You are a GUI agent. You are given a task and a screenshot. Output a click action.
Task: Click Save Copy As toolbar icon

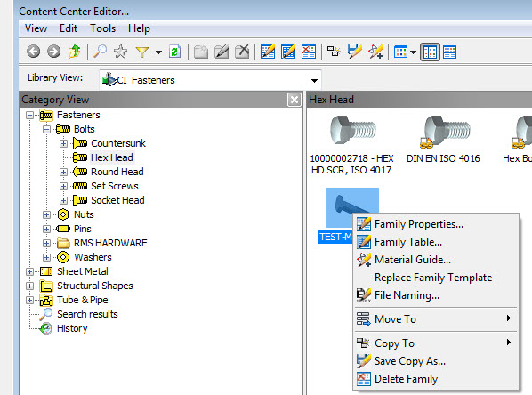click(x=355, y=52)
